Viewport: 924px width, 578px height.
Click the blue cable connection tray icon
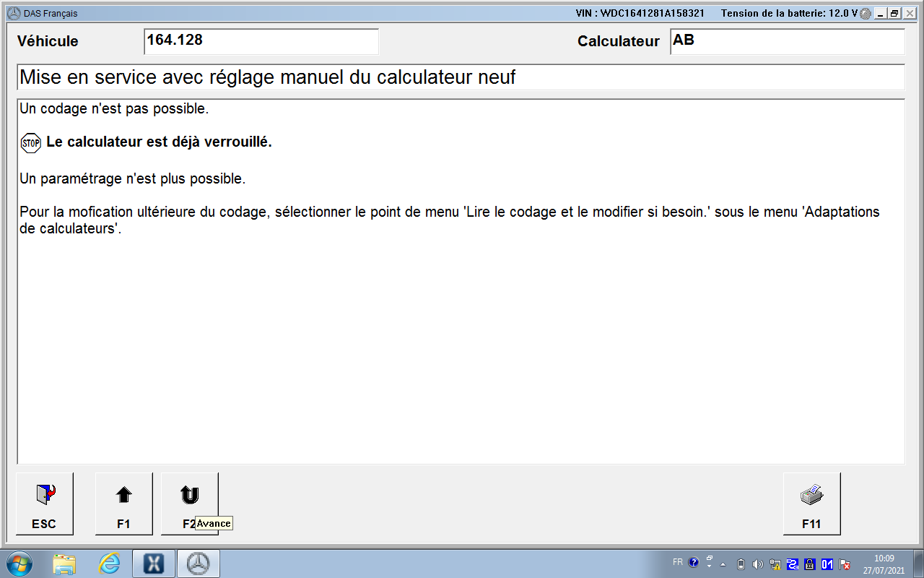point(793,564)
